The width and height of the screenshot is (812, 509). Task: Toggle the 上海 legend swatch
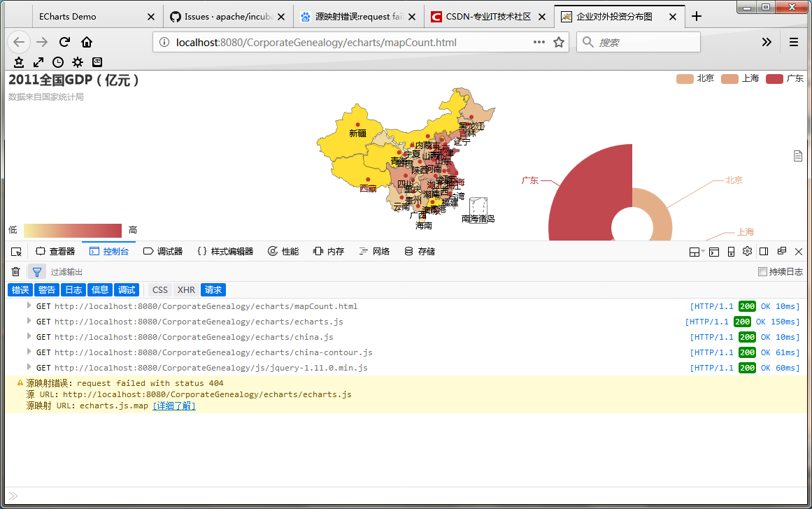pos(729,79)
